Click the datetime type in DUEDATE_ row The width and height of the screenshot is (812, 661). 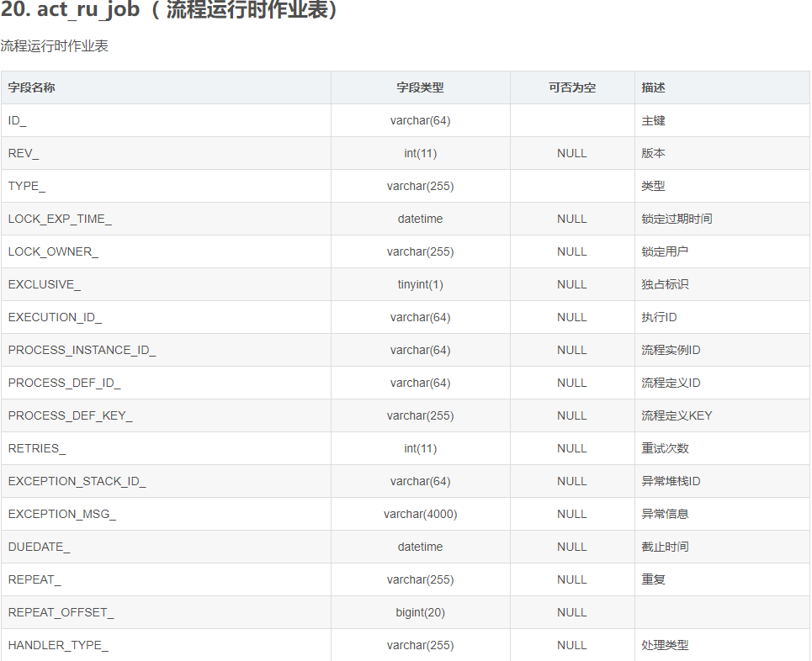(420, 547)
